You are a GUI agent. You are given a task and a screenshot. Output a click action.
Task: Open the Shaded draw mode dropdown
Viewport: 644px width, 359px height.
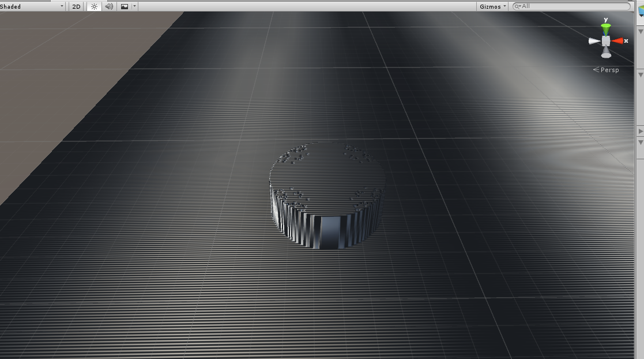(x=32, y=6)
